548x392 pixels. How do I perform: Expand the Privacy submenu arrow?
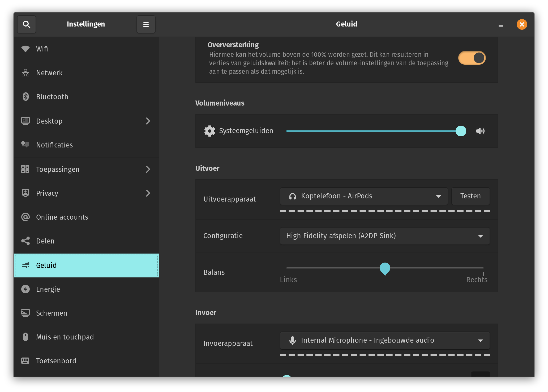click(x=148, y=193)
